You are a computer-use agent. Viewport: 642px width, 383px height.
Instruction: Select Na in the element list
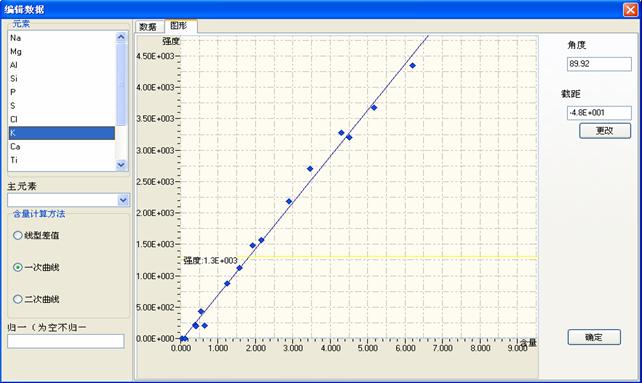tap(61, 38)
